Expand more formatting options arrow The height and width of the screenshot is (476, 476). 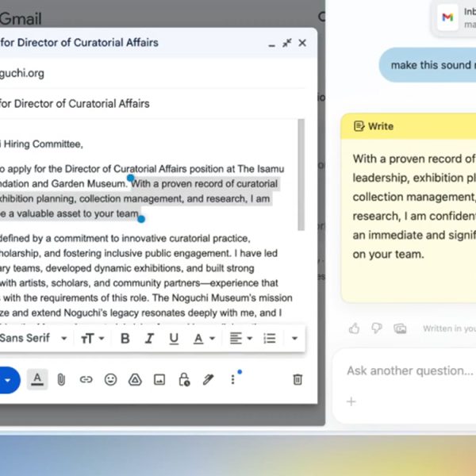[294, 338]
